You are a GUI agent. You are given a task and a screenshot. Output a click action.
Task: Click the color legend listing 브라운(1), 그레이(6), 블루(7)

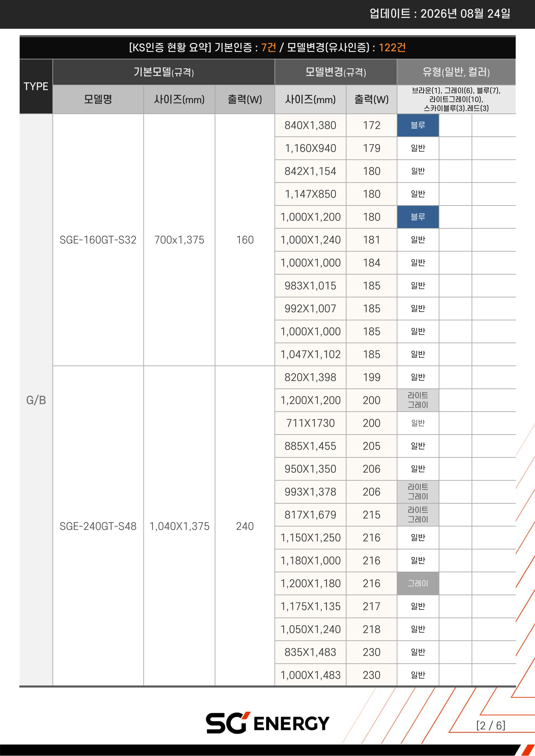click(x=456, y=99)
